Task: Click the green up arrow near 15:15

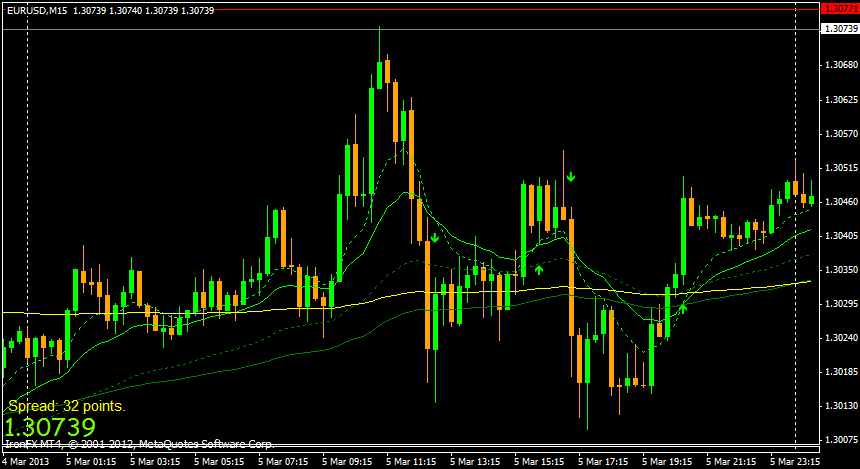Action: [539, 268]
